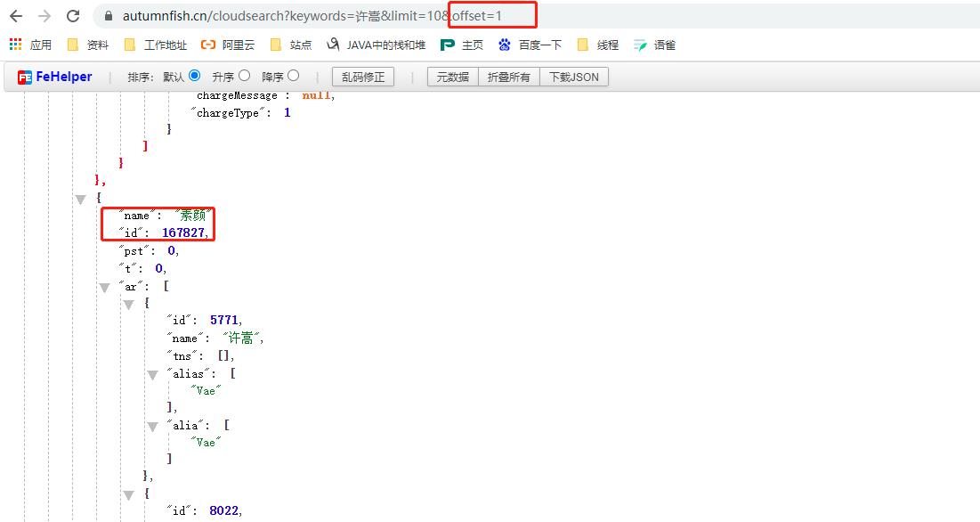Collapse the "alias" array

(152, 375)
